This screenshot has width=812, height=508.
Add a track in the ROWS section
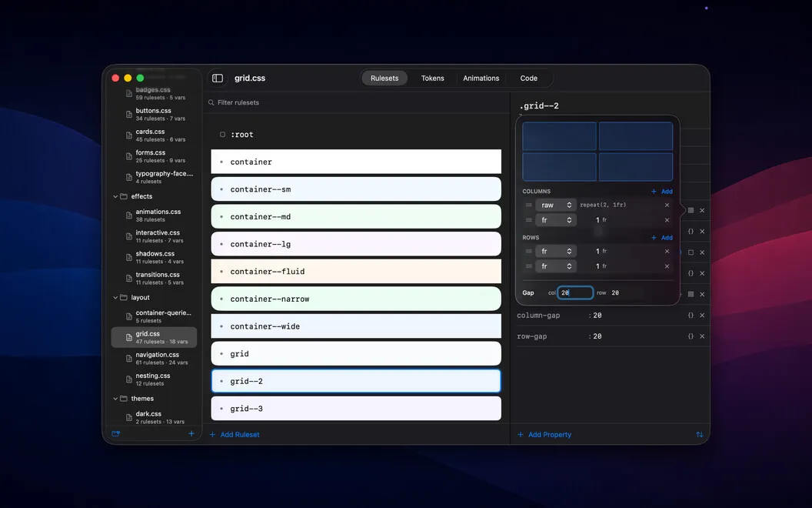[662, 237]
